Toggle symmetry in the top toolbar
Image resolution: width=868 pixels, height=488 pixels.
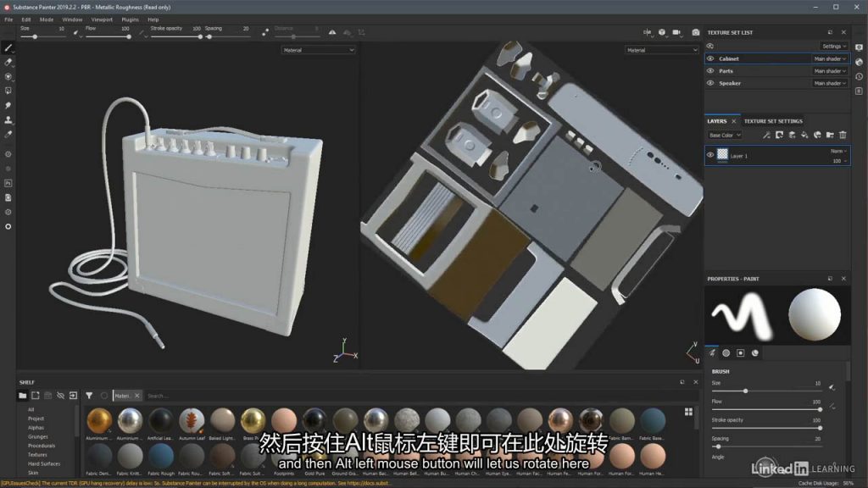(332, 33)
